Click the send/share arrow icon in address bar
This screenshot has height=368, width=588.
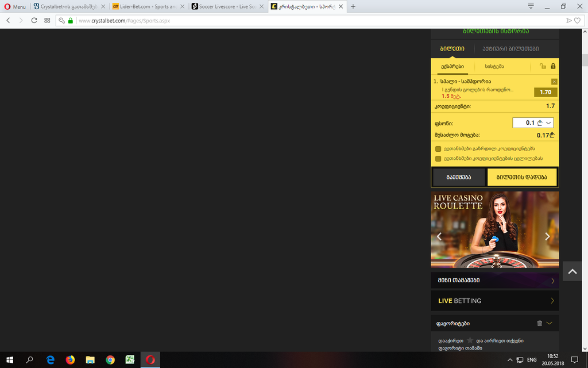(569, 21)
